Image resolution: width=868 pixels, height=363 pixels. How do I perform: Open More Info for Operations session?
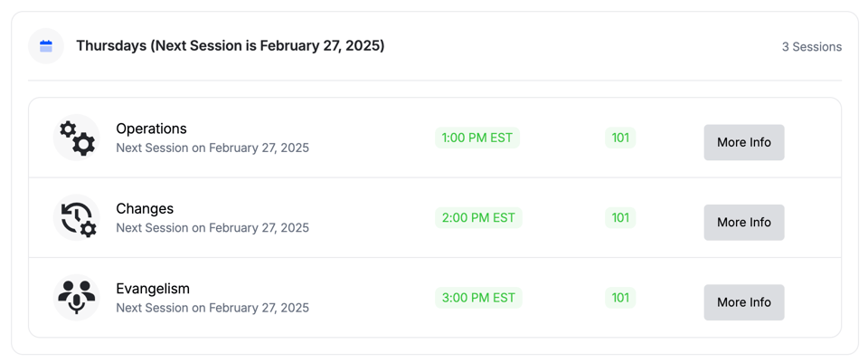(x=743, y=142)
